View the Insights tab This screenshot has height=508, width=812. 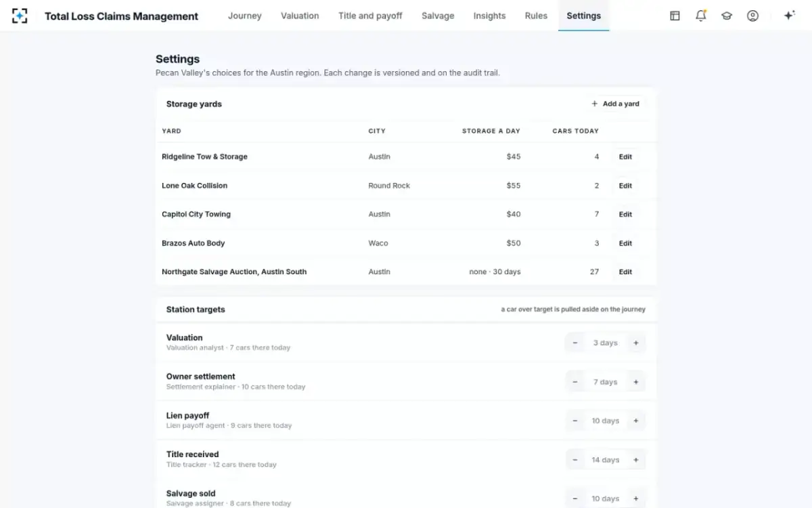click(489, 16)
